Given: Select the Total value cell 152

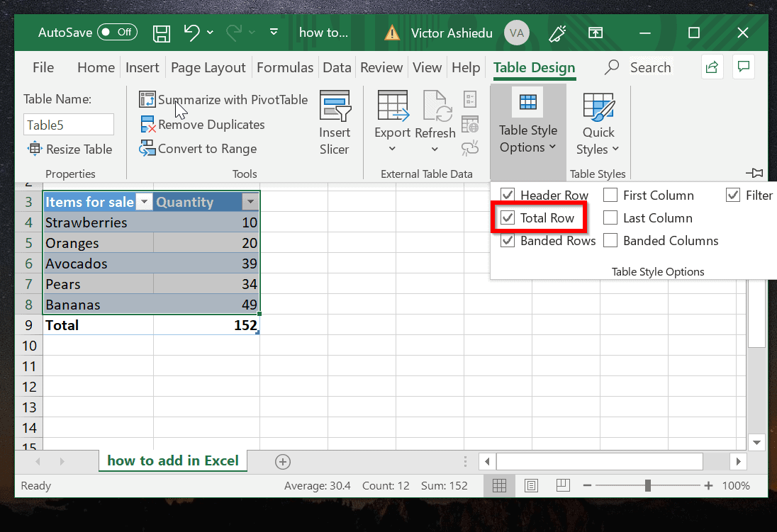Looking at the screenshot, I should click(x=206, y=325).
